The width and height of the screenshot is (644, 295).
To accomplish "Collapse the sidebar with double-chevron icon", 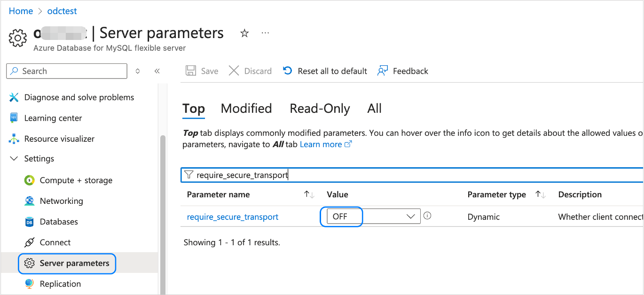I will click(157, 71).
